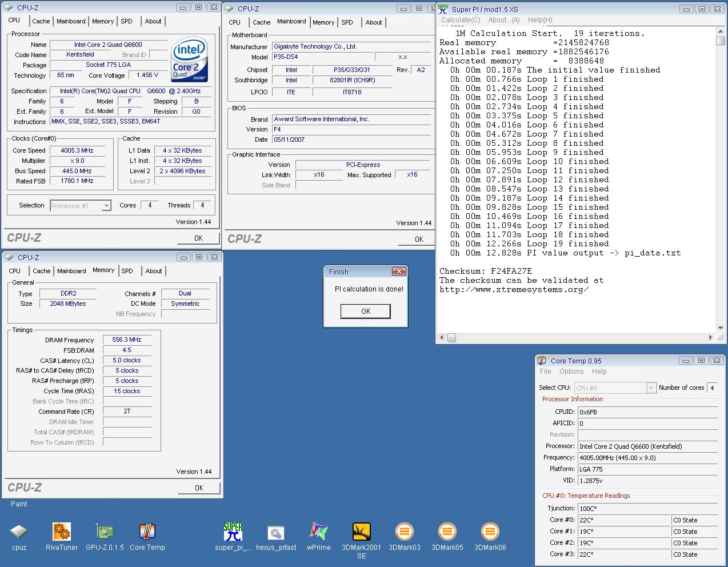Click OK in the CPU-Z CPU window

(198, 238)
